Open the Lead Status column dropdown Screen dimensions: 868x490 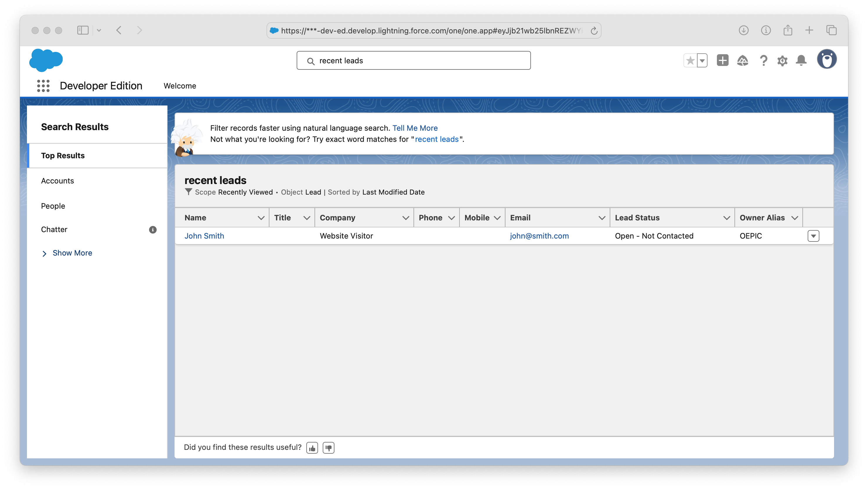pos(727,217)
